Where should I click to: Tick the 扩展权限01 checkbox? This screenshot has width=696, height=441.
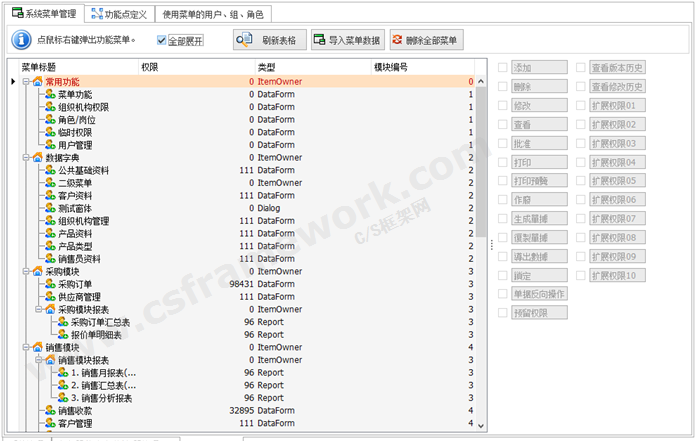pyautogui.click(x=581, y=106)
